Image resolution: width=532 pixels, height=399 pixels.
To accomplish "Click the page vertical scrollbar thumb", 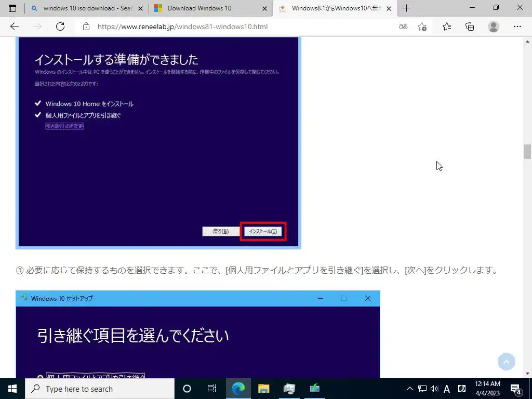I will [527, 152].
